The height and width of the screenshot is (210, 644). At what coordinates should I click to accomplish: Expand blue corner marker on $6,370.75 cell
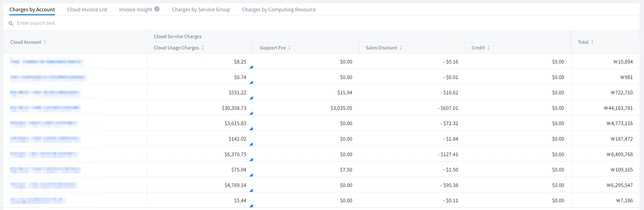coord(251,160)
